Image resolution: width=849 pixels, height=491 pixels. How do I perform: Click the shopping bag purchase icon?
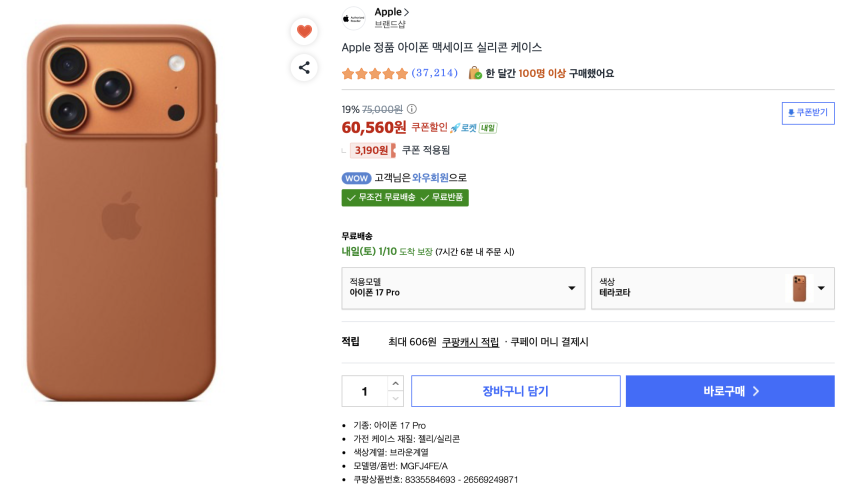click(x=475, y=73)
